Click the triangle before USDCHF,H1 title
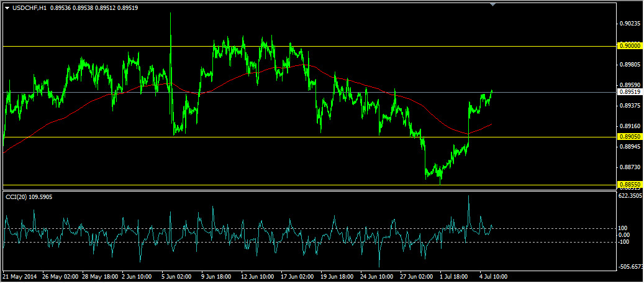Viewport: 644px width, 283px height. coord(7,7)
